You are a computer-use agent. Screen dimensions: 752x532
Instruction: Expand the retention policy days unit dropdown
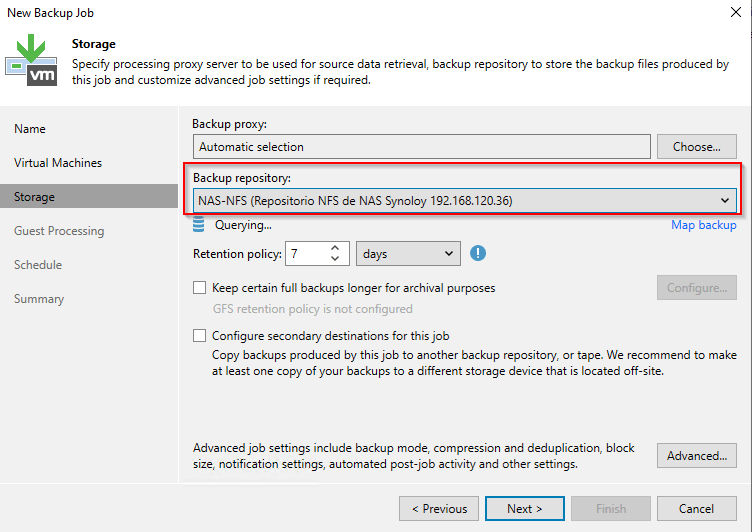tap(408, 254)
